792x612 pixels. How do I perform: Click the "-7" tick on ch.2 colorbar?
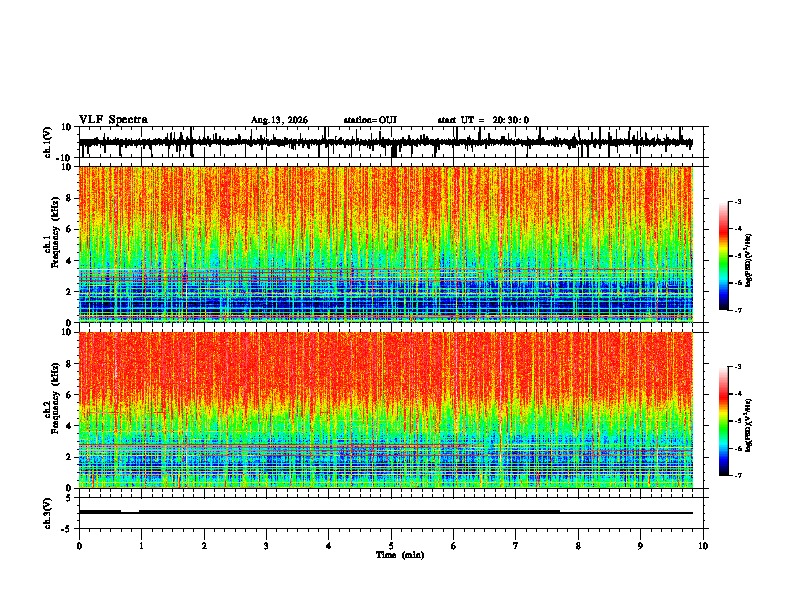coord(737,475)
